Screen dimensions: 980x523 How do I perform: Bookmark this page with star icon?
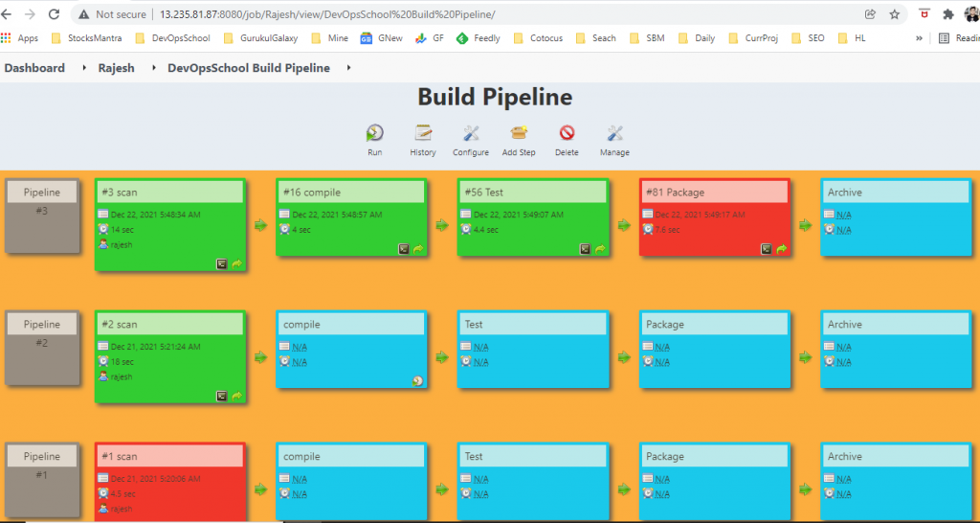(x=895, y=14)
